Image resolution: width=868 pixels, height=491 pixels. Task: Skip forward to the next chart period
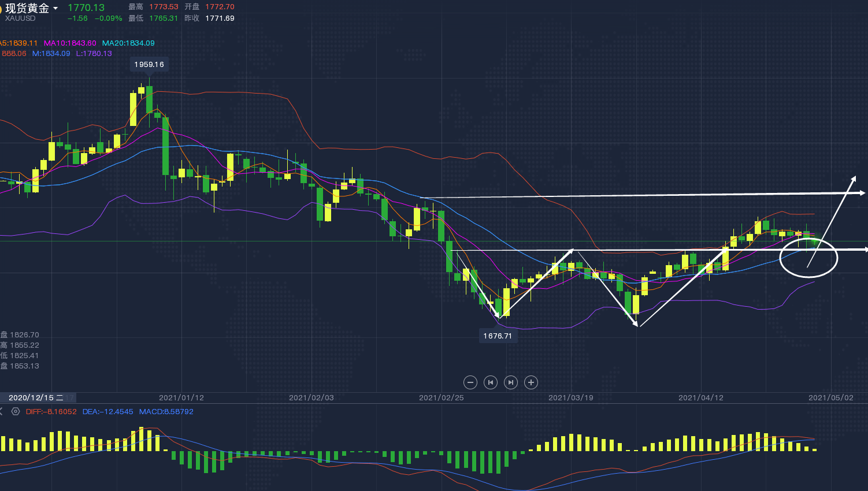coord(511,382)
